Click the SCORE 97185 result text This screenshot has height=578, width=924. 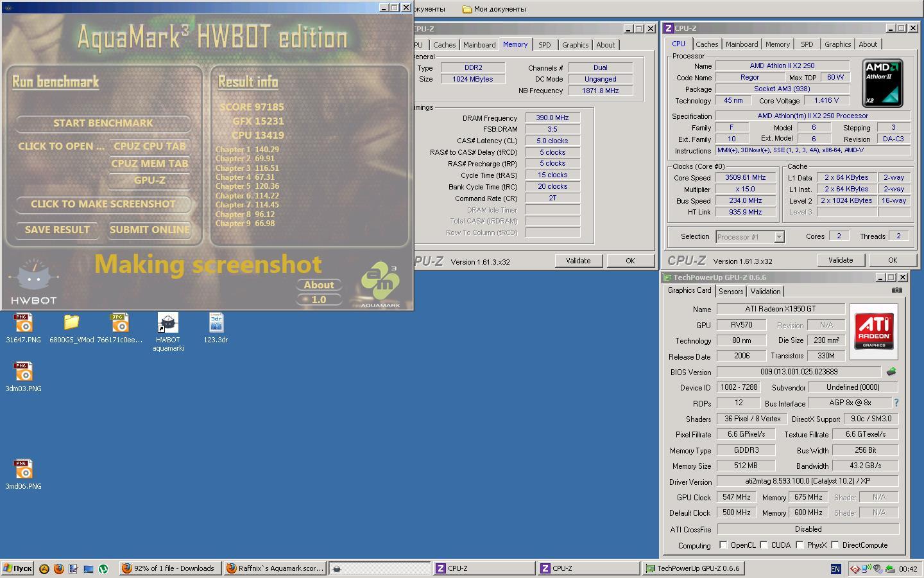click(252, 107)
